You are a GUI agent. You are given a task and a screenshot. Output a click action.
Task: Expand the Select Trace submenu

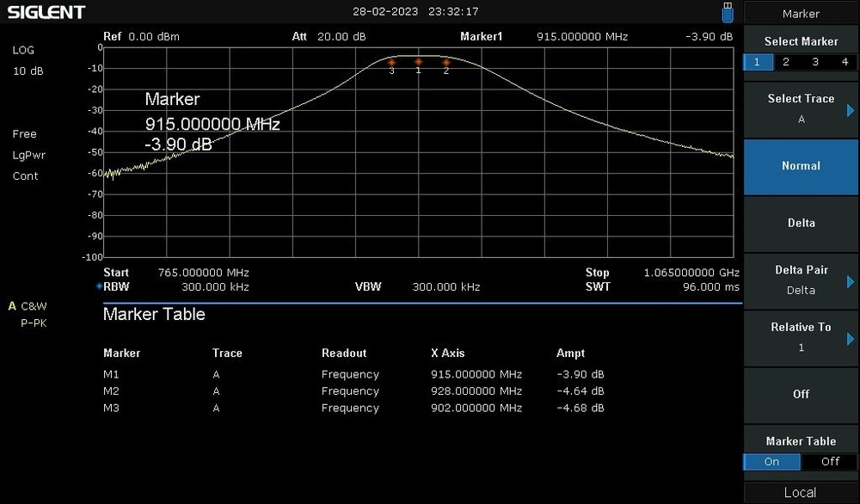pos(801,108)
